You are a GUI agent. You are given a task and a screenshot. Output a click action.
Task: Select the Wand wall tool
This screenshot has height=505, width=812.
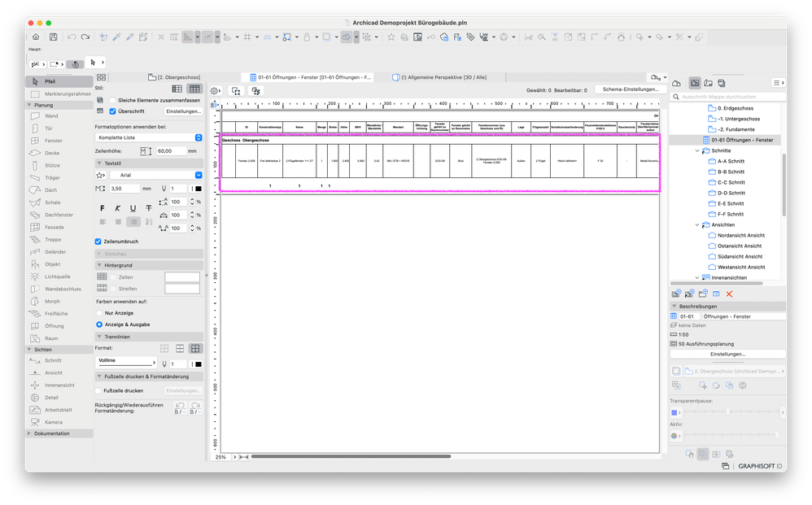pos(59,116)
